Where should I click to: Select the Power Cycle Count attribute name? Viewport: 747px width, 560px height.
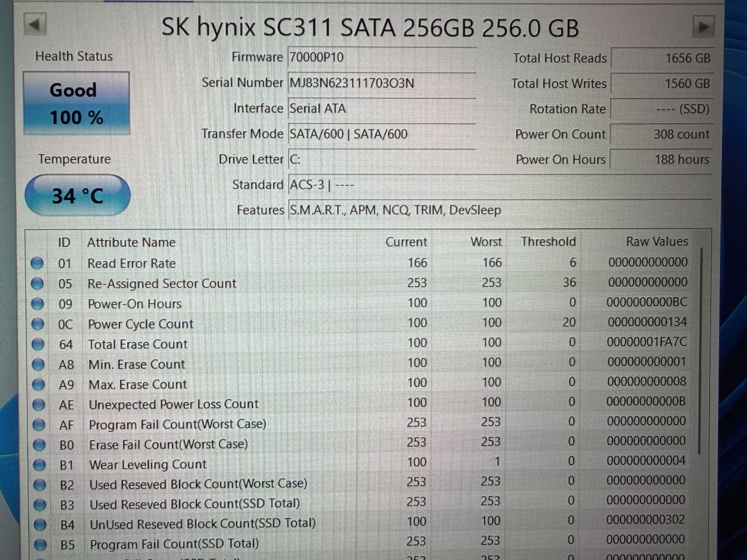(141, 324)
